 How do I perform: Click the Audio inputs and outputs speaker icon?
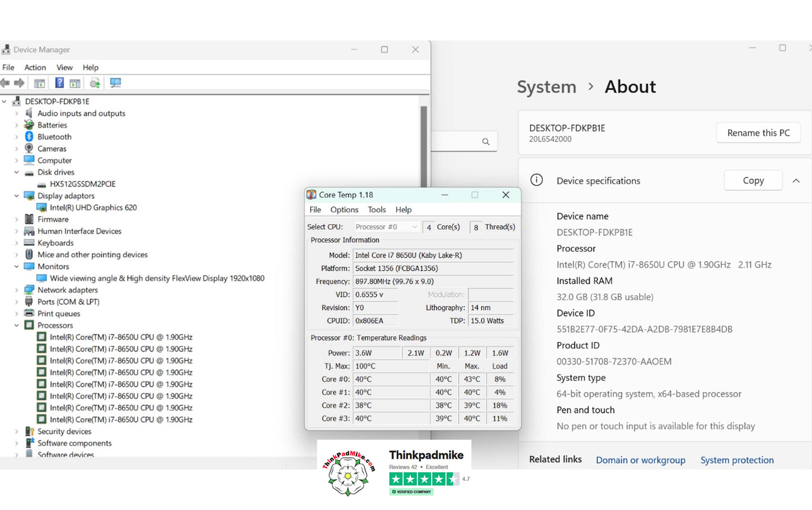click(x=29, y=113)
